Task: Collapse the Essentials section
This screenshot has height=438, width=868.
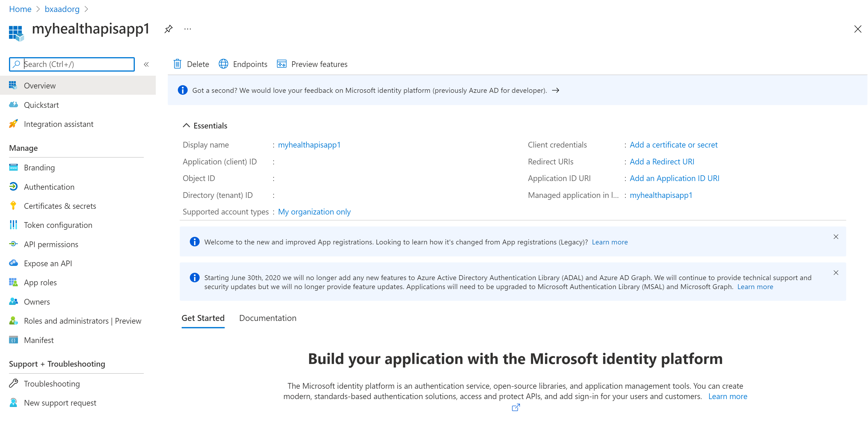Action: (186, 125)
